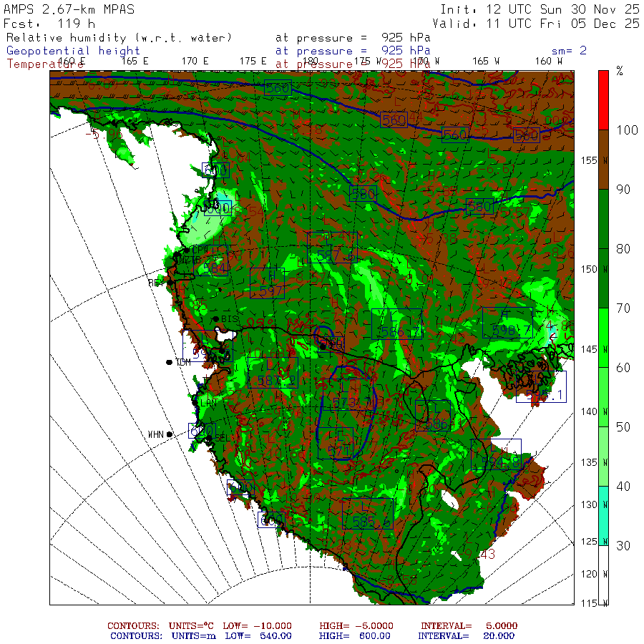Click the BIS station marker dot

coord(215,319)
